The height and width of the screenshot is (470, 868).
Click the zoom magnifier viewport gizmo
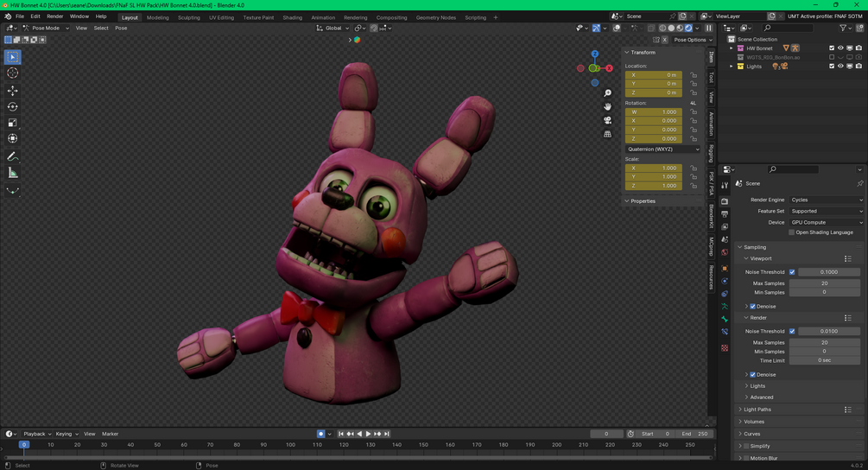[607, 93]
